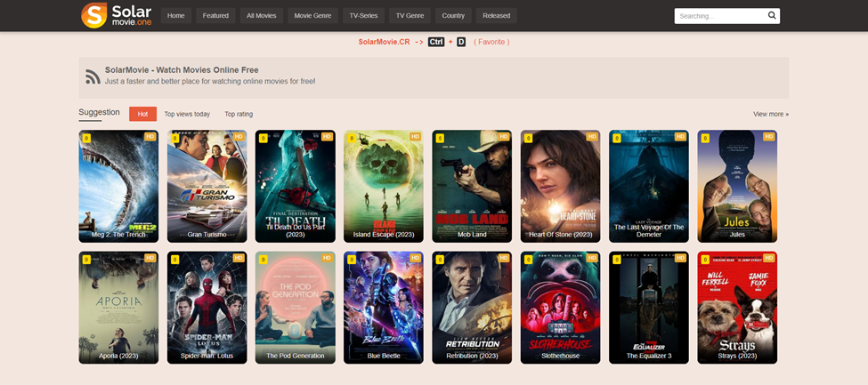This screenshot has width=868, height=385.
Task: Select the Hot suggestion tab
Action: coord(142,114)
